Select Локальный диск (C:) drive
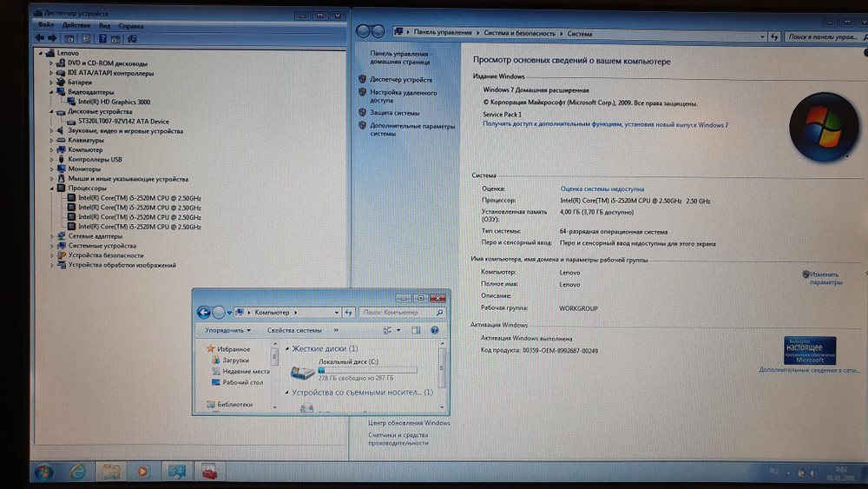Image resolution: width=868 pixels, height=489 pixels. tap(352, 370)
